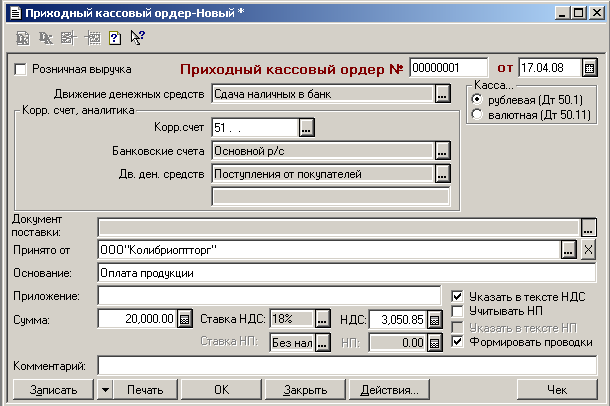The height and width of the screenshot is (406, 610).
Task: Confirm with the OK button
Action: coord(221,389)
